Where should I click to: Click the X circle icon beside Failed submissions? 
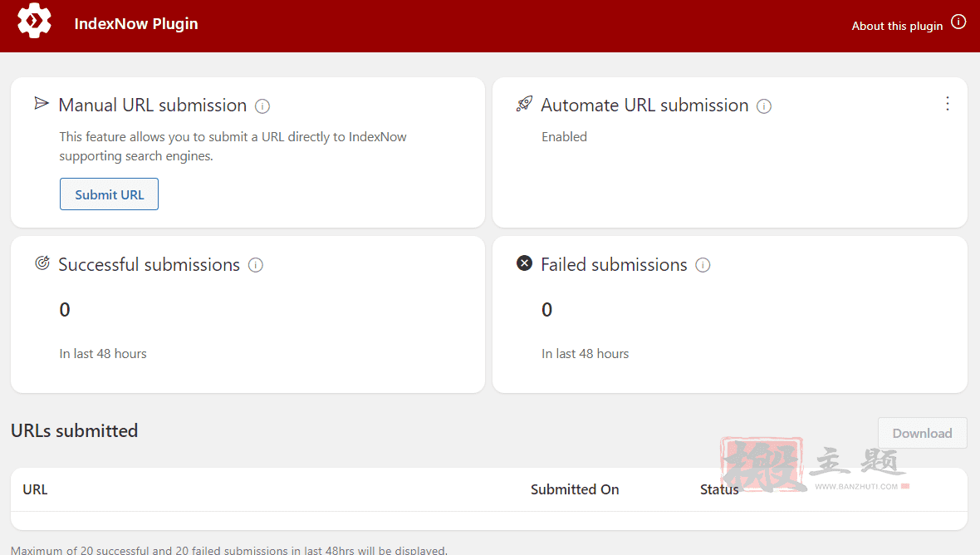coord(524,263)
